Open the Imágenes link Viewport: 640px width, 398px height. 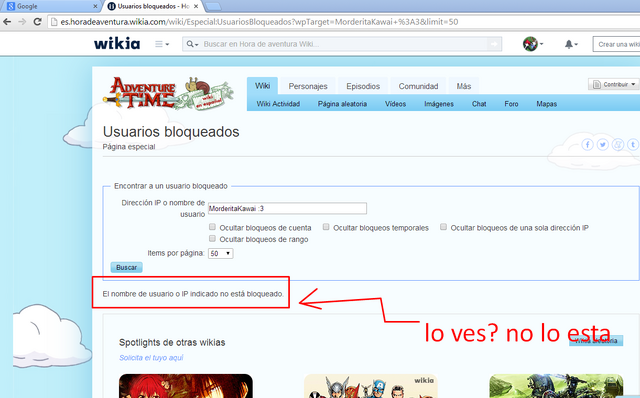(x=439, y=104)
